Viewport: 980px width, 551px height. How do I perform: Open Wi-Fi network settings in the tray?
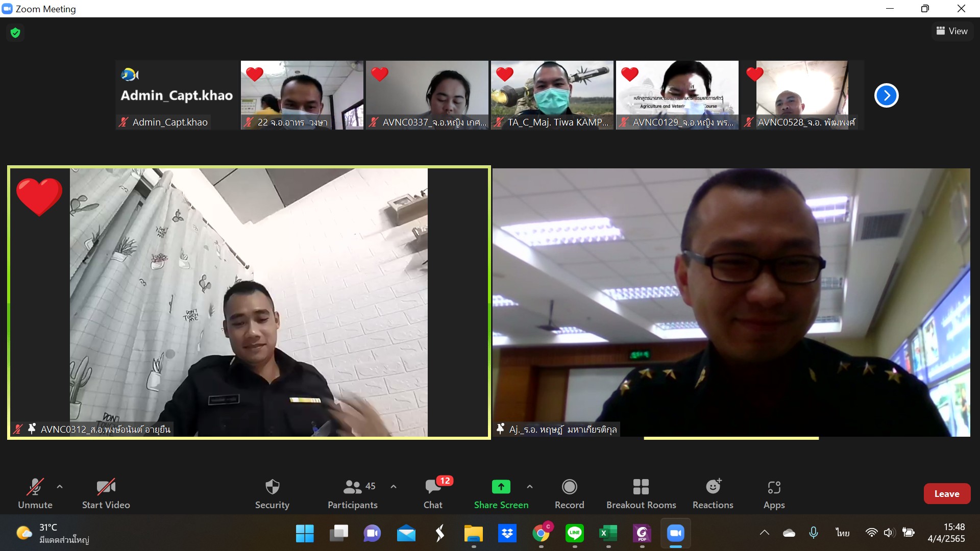pos(871,533)
